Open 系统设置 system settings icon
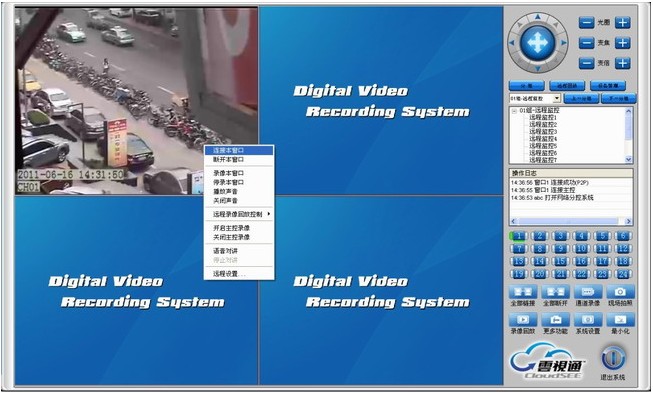 click(588, 320)
